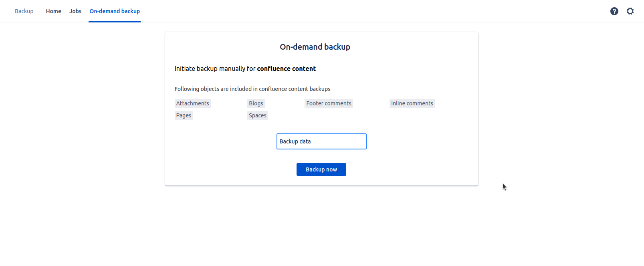The height and width of the screenshot is (266, 644).
Task: Click the bold 'confluence content' text
Action: [286, 69]
